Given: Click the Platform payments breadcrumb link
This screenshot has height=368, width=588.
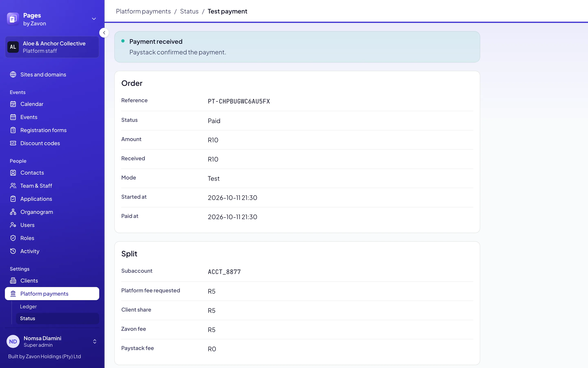Looking at the screenshot, I should 143,11.
